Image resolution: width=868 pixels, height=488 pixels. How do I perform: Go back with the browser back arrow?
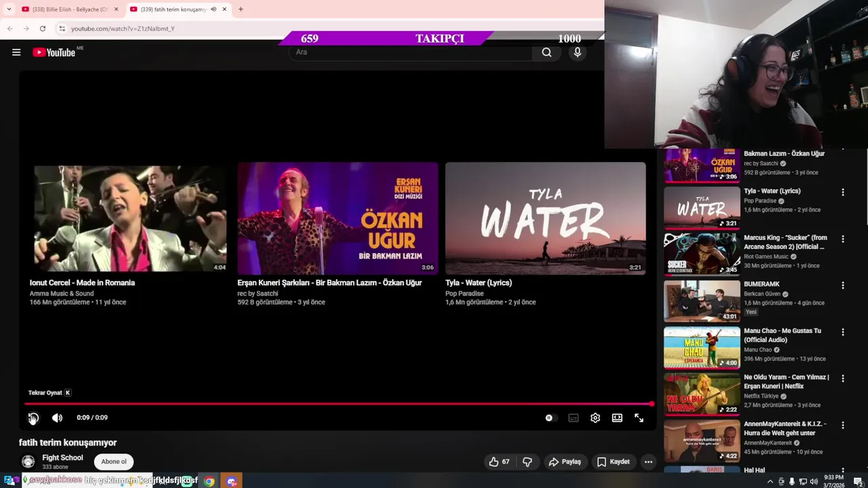(x=10, y=28)
